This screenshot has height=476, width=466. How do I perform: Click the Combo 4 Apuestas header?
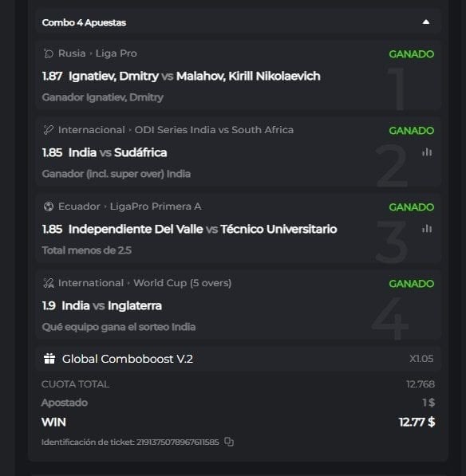click(x=239, y=22)
